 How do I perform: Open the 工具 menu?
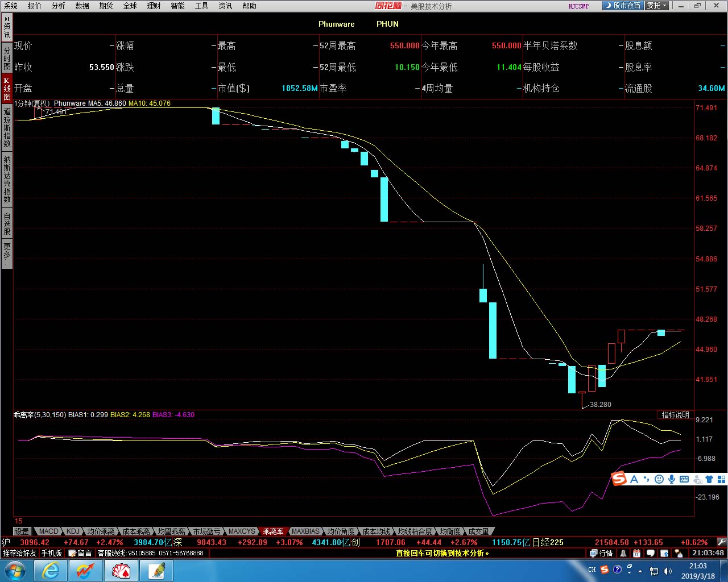pos(202,6)
